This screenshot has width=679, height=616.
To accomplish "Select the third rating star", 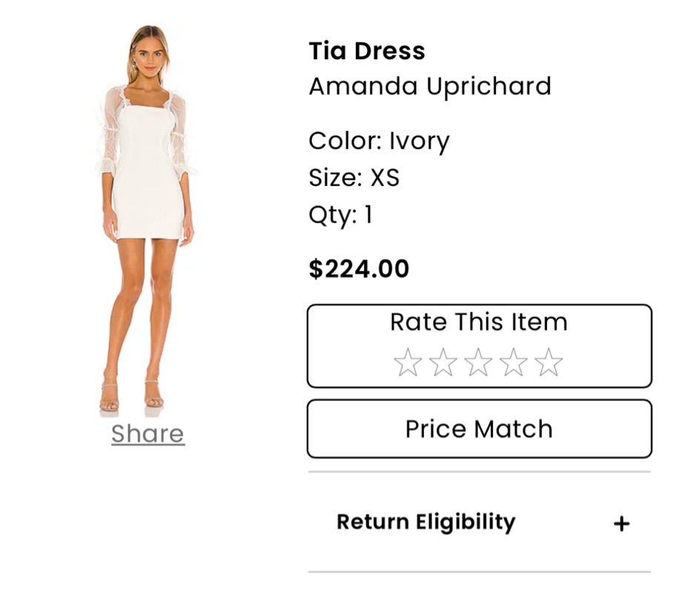I will [x=478, y=363].
